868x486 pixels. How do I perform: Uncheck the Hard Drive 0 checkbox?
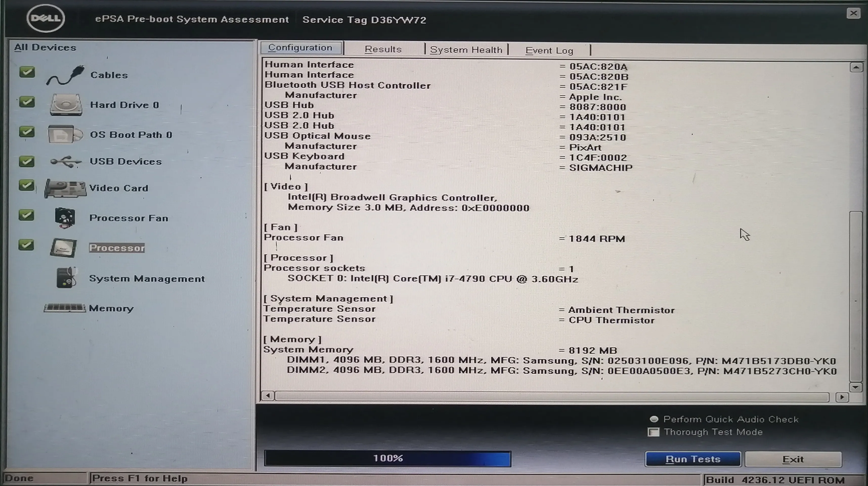coord(27,102)
